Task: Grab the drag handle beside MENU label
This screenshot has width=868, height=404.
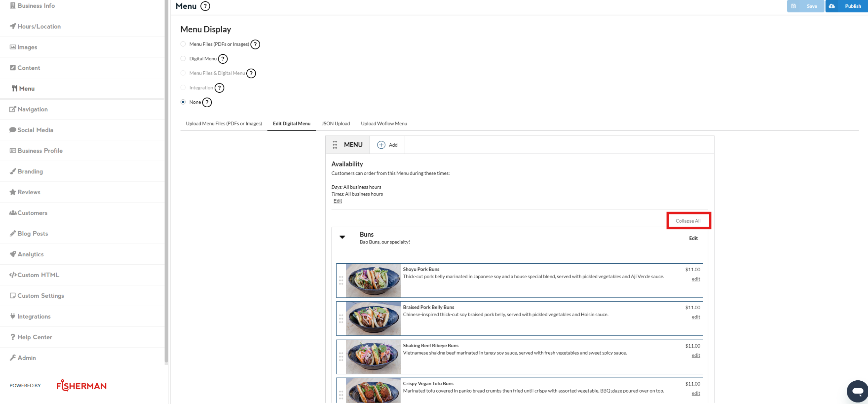Action: [x=335, y=145]
